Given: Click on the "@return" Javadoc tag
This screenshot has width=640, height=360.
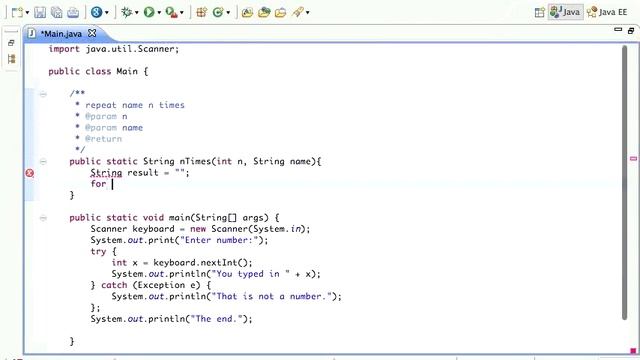Looking at the screenshot, I should tap(103, 139).
